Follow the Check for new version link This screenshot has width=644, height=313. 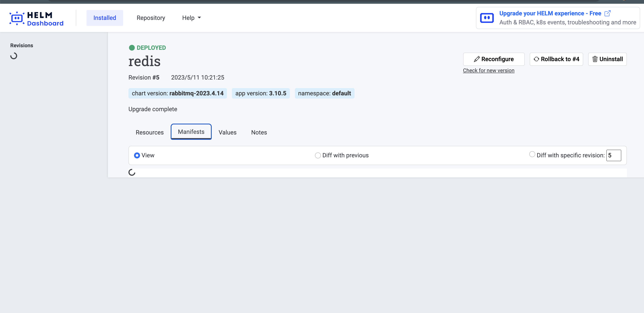(x=489, y=70)
